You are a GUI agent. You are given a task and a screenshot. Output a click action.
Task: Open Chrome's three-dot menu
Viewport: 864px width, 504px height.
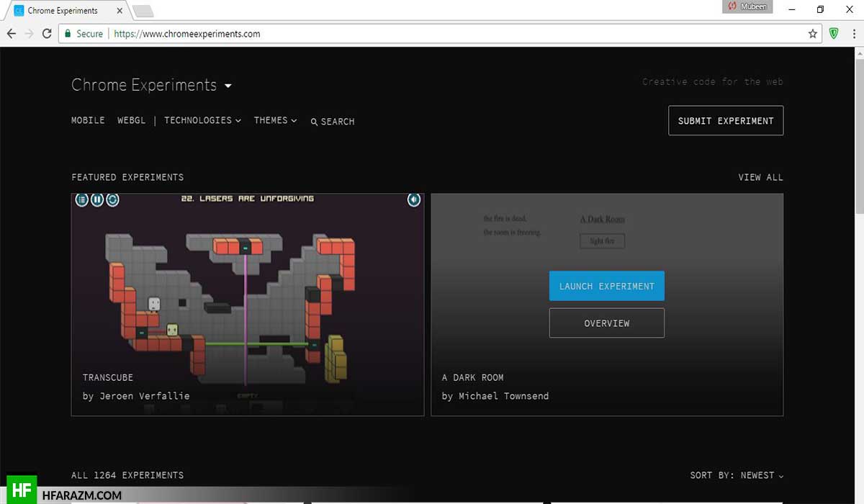pyautogui.click(x=854, y=34)
